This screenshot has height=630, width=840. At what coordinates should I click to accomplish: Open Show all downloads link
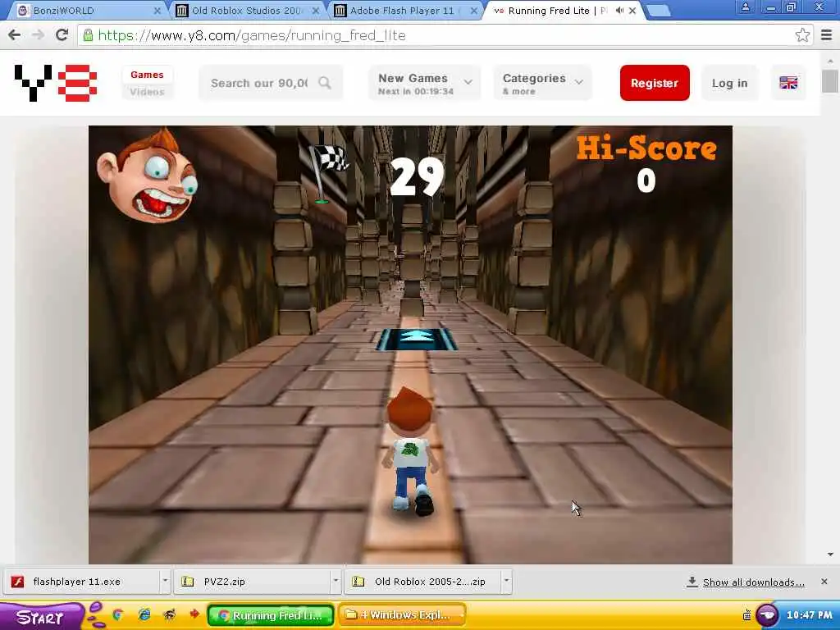753,582
